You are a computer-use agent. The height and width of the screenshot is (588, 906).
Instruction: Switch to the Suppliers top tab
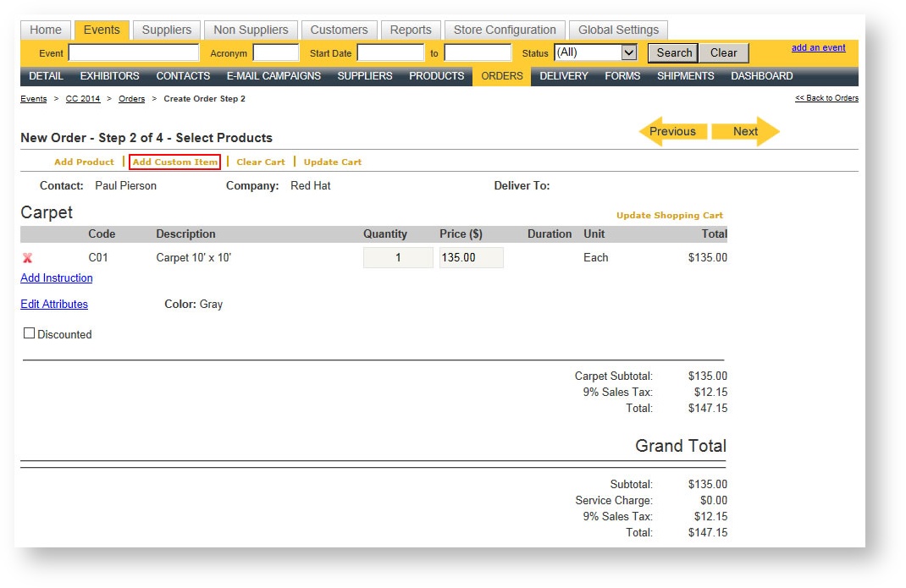click(166, 30)
